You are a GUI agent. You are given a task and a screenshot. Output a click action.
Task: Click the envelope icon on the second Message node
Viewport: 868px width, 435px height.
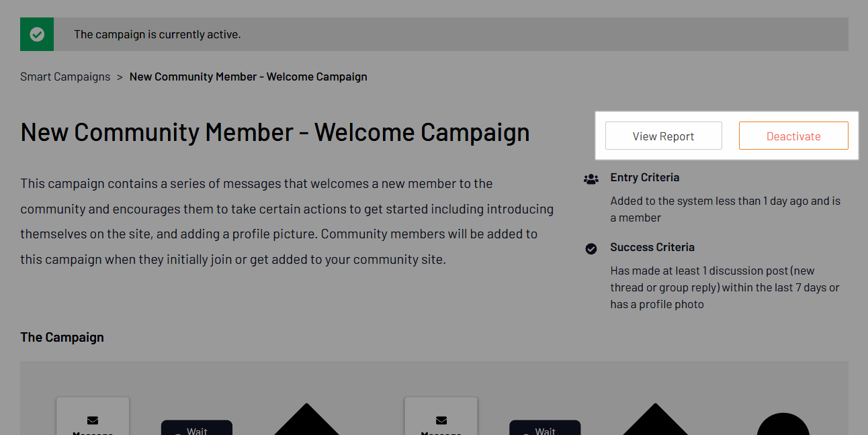click(441, 421)
